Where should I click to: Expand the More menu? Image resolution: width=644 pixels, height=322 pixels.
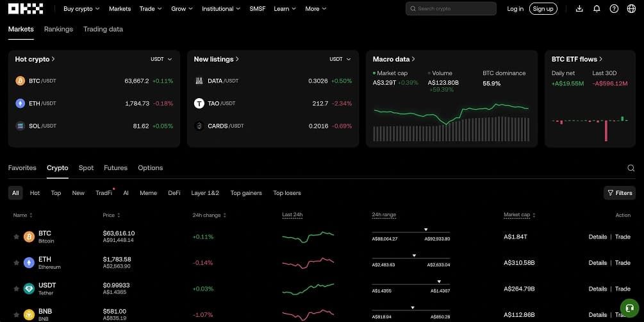pos(316,8)
